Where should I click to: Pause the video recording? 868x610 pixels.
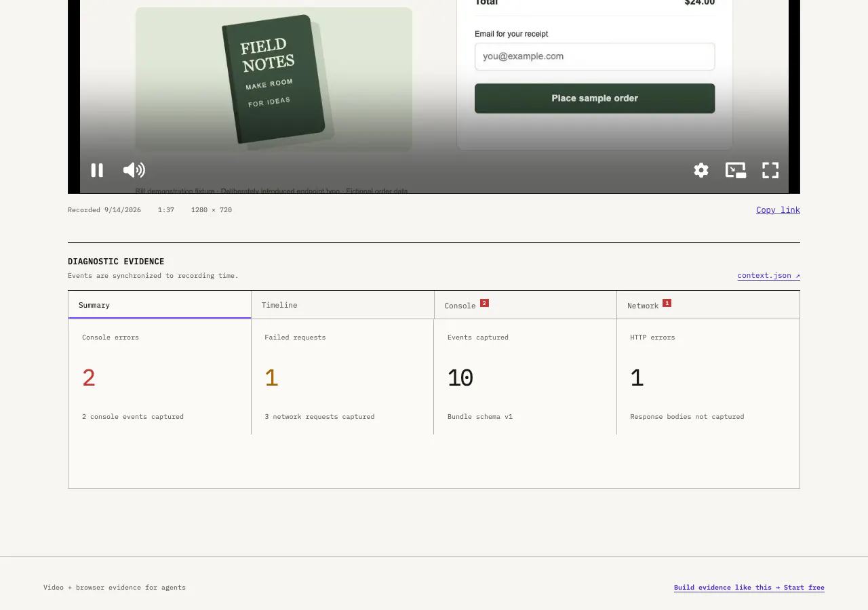97,170
